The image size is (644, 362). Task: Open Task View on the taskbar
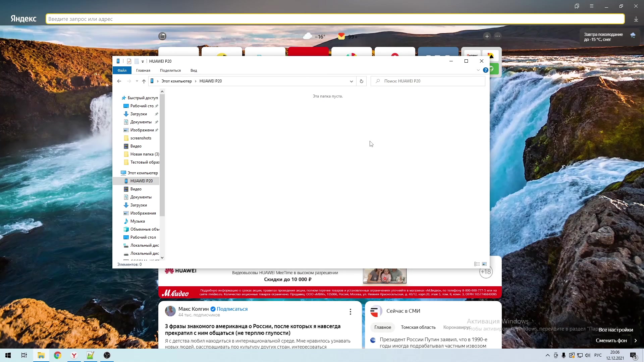click(24, 355)
